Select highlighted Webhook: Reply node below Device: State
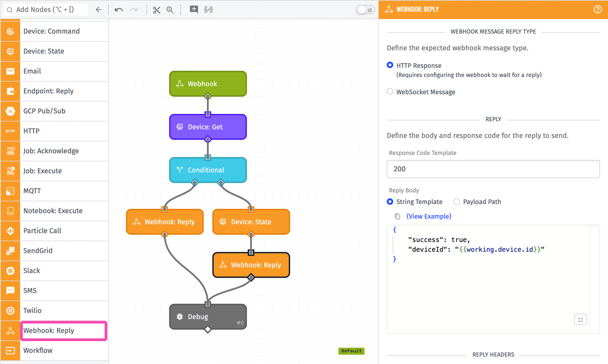The image size is (608, 364). [x=251, y=265]
